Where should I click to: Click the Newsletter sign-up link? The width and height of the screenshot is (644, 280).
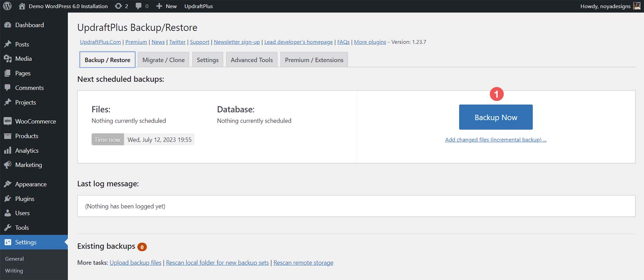pos(237,42)
